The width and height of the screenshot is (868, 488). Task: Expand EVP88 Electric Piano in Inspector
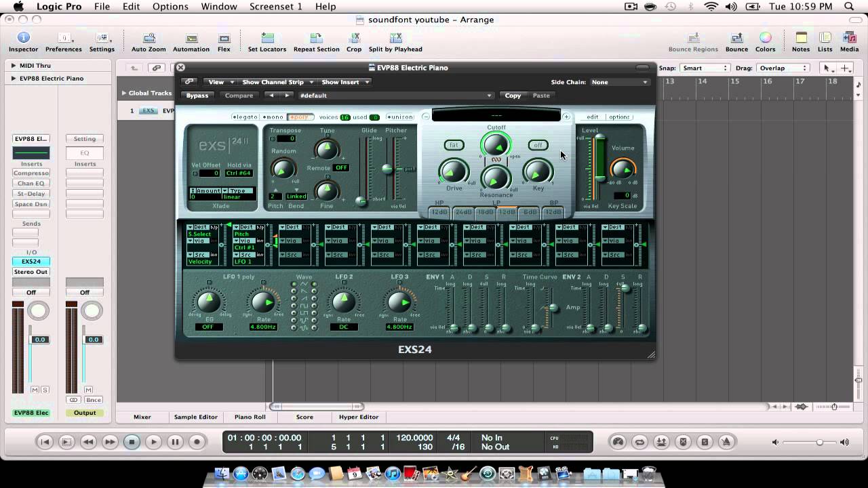click(x=14, y=78)
